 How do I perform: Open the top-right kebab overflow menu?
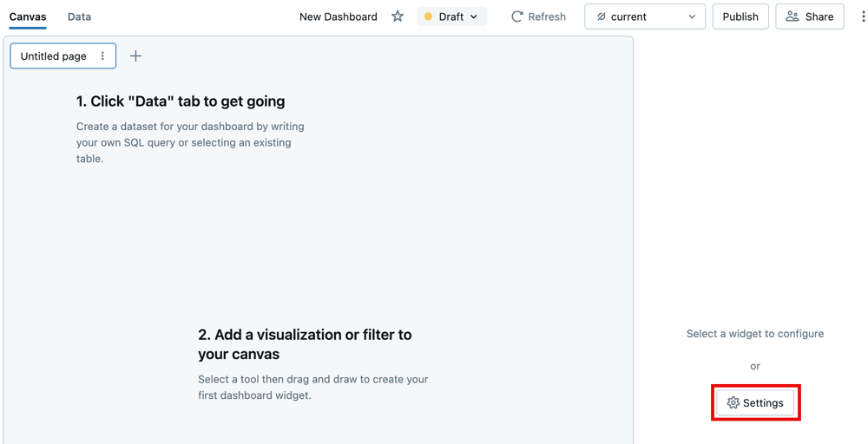pos(861,16)
